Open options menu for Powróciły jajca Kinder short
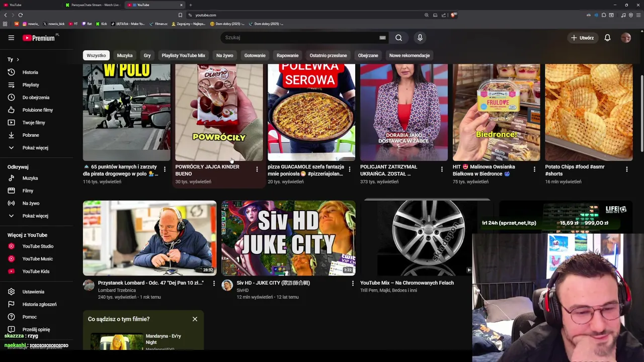Screen dimensions: 644x362 click(x=257, y=169)
